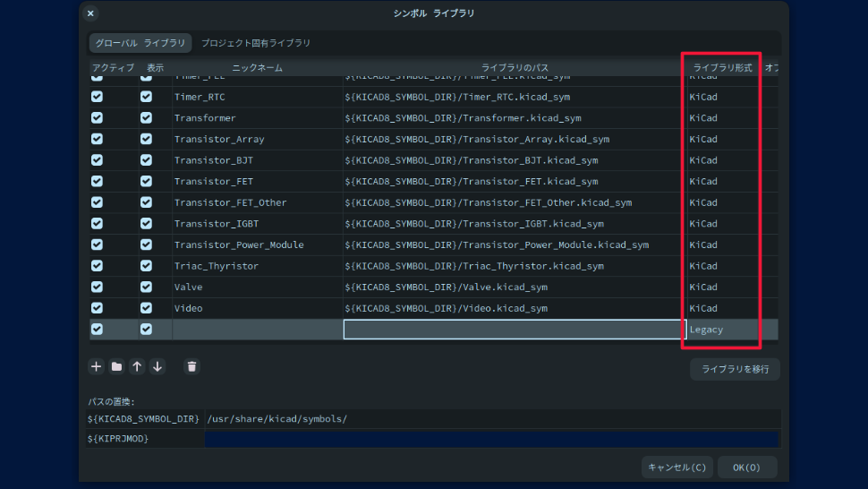Image resolution: width=868 pixels, height=489 pixels.
Task: Select the Transistor_FET_Other nickname cell
Action: [x=258, y=202]
